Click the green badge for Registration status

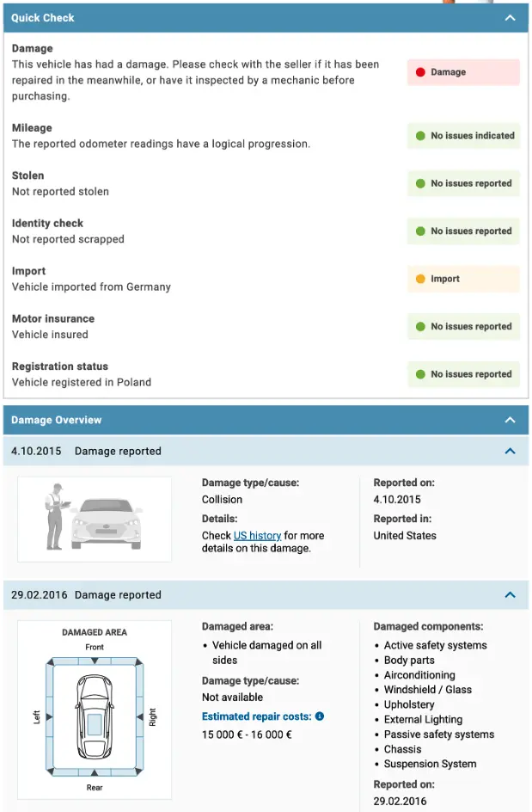462,373
